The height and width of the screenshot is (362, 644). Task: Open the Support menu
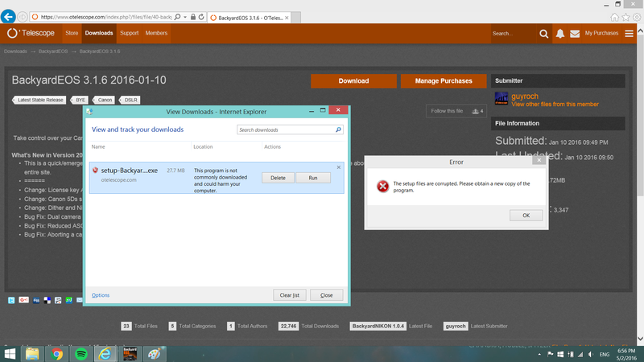click(x=130, y=33)
